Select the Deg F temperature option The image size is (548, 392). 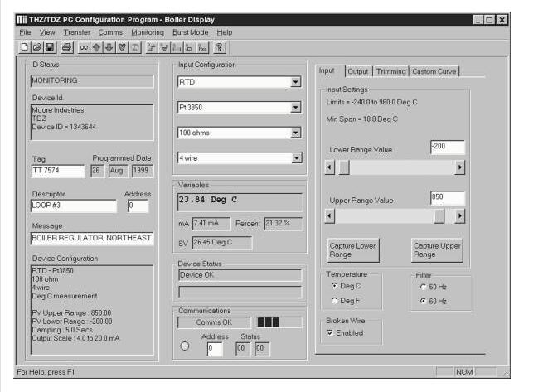(x=334, y=301)
